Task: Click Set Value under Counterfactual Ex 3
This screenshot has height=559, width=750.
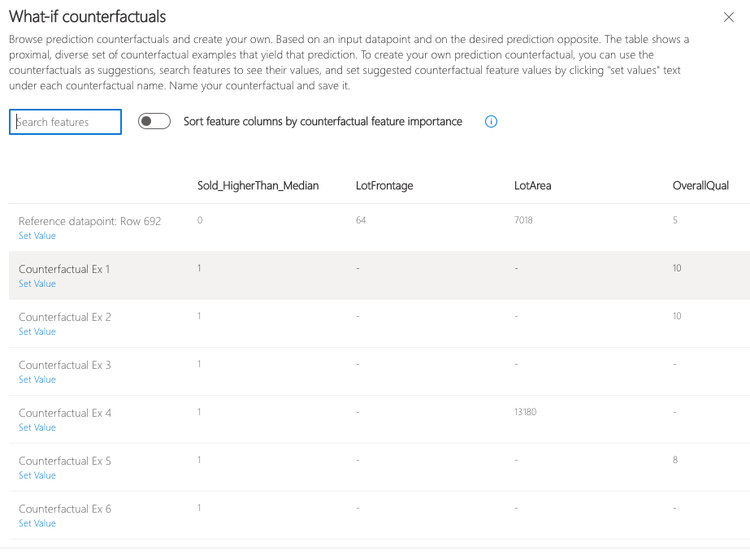Action: (37, 380)
